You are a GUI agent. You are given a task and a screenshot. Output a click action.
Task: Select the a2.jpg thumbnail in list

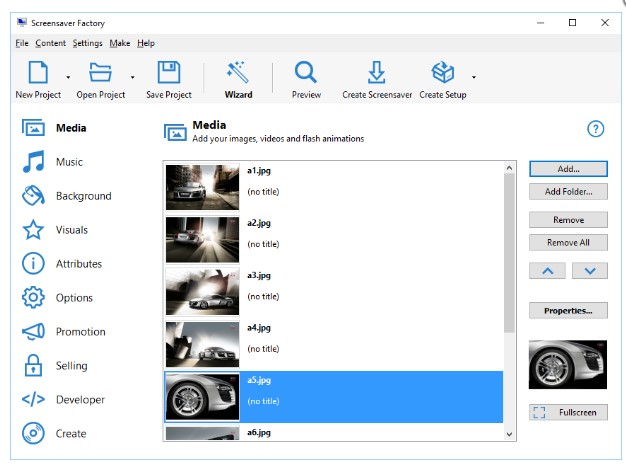click(202, 239)
